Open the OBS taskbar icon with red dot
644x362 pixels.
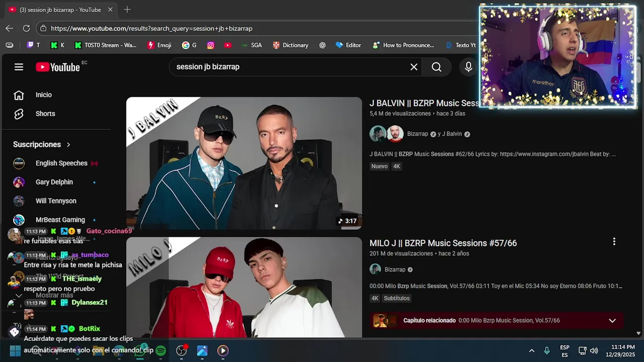(182, 350)
